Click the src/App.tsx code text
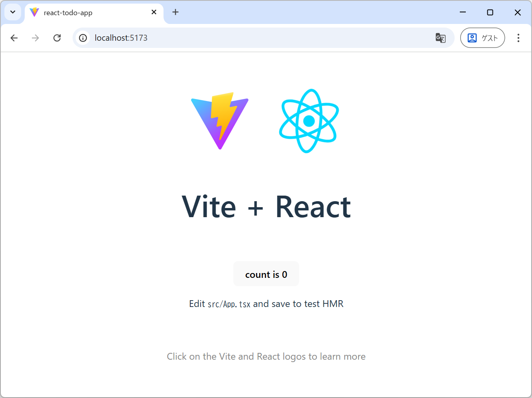The width and height of the screenshot is (532, 398). click(x=229, y=304)
